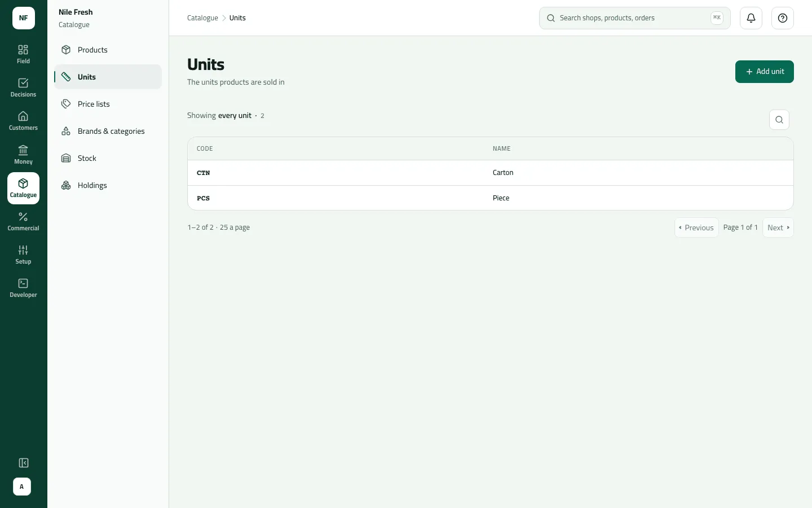Viewport: 812px width, 508px height.
Task: Click the '25 a page' text
Action: point(235,227)
